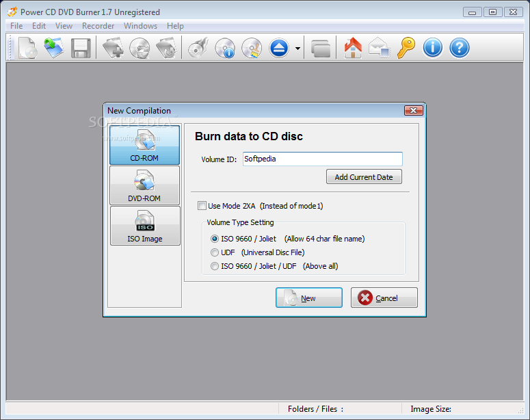Viewport: 530px width, 420px height.
Task: Select the DVD-ROM compilation type
Action: pyautogui.click(x=145, y=185)
